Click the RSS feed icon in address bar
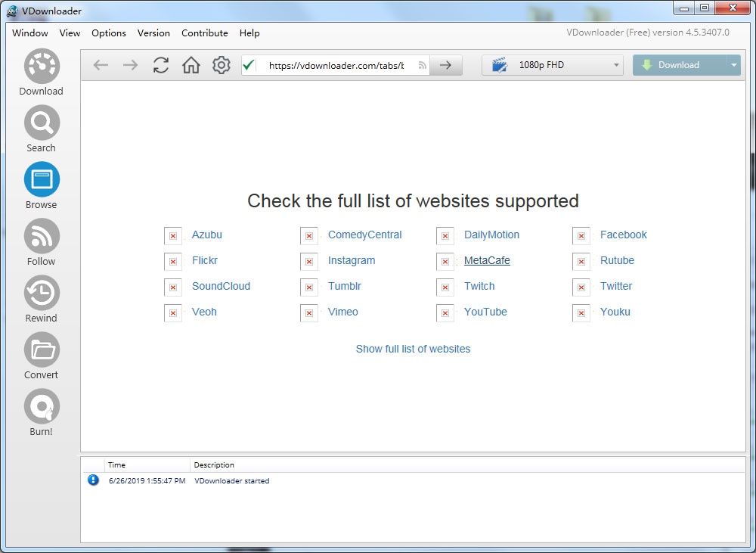 (x=423, y=66)
